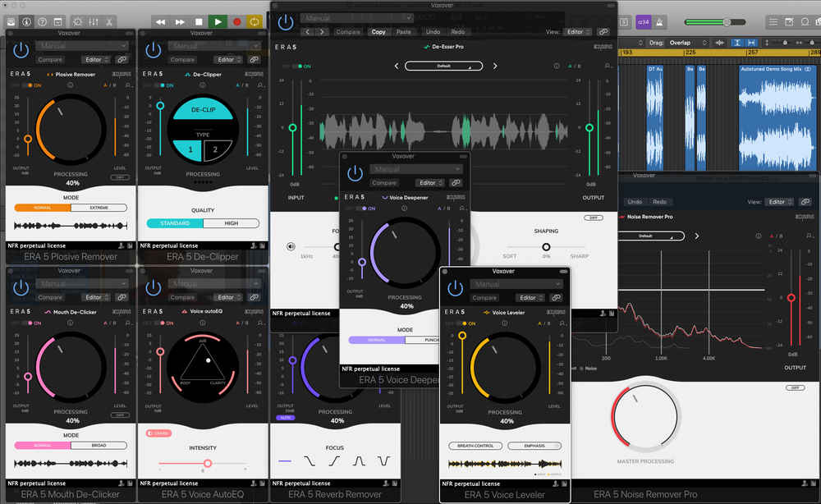Open the Editor view dropdown in Voice Leveler
This screenshot has height=504, width=821.
tap(529, 298)
